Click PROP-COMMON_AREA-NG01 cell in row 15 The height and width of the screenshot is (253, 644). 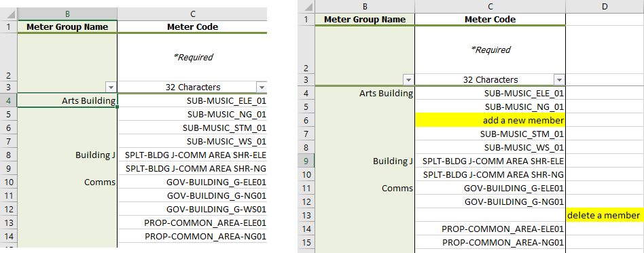pos(490,242)
